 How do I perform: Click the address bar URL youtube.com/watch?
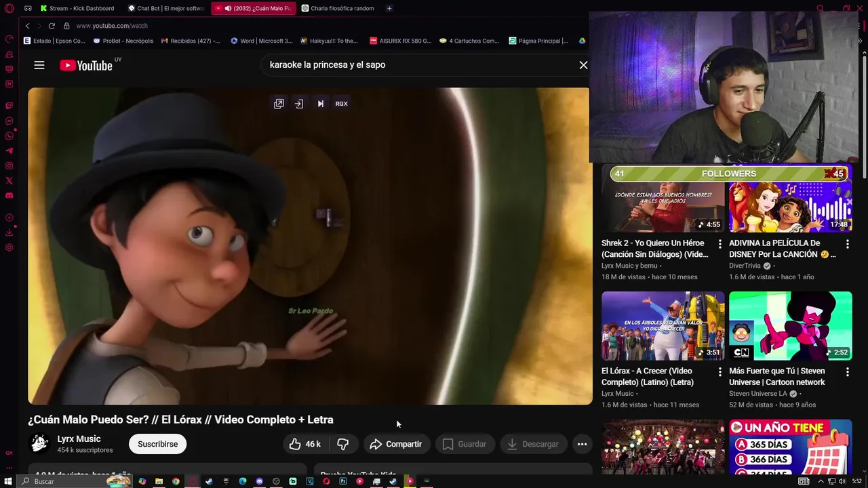click(x=112, y=26)
